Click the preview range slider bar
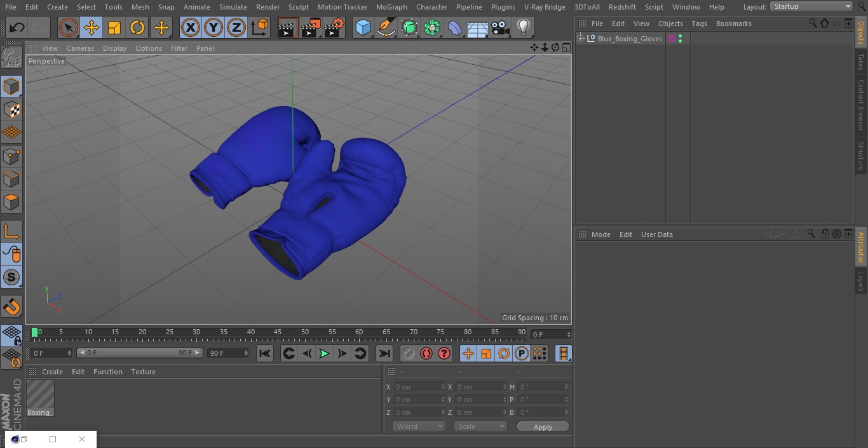The width and height of the screenshot is (868, 448). (140, 353)
